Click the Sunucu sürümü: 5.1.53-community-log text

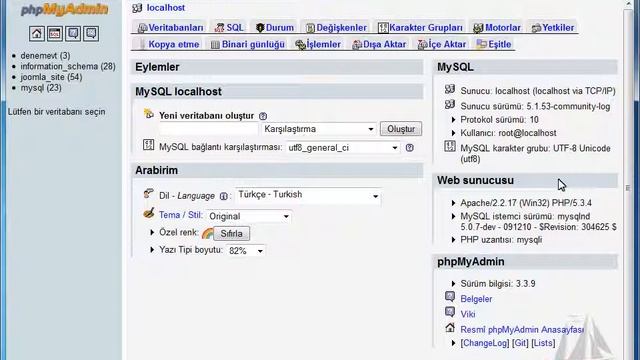tap(535, 107)
